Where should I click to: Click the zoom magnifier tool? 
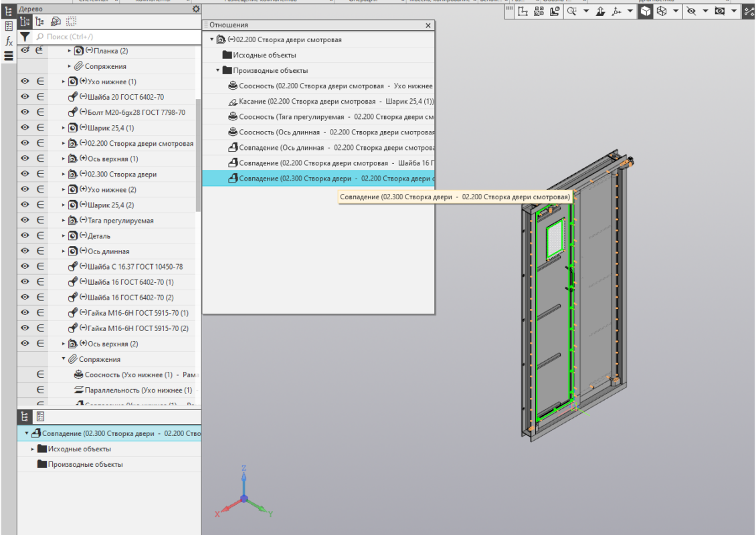[572, 11]
